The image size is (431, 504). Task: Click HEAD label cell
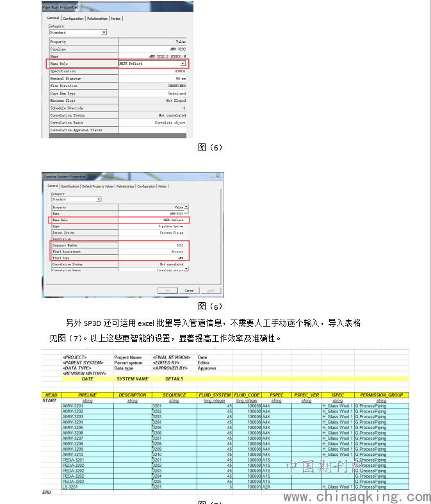click(51, 395)
